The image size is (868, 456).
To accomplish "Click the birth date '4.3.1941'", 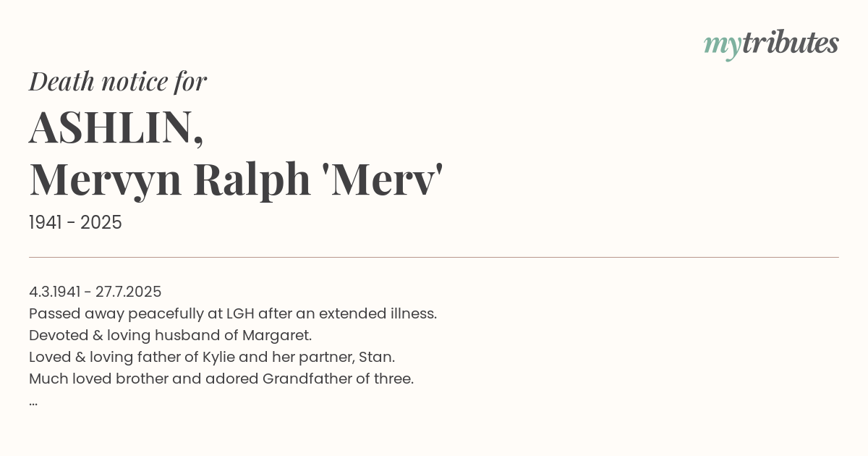I will (55, 292).
